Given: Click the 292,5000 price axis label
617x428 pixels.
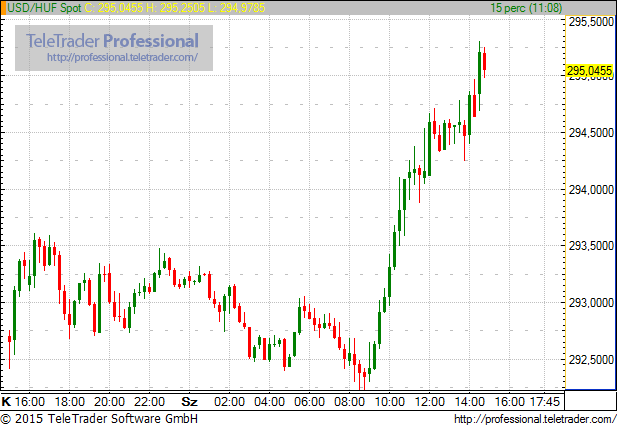Looking at the screenshot, I should coord(591,360).
